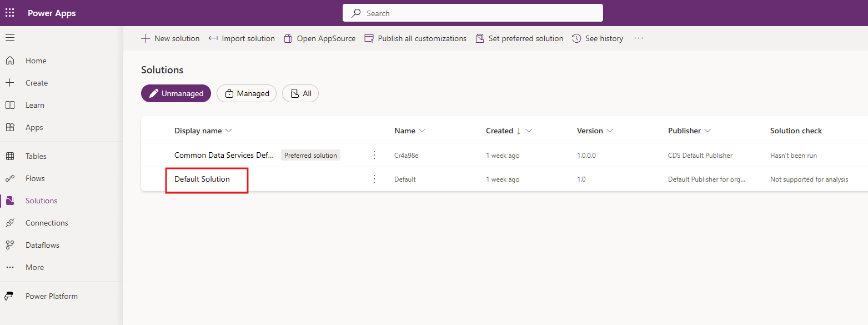Open Dataflows from the sidebar
Viewport: 868px width, 325px height.
(42, 245)
